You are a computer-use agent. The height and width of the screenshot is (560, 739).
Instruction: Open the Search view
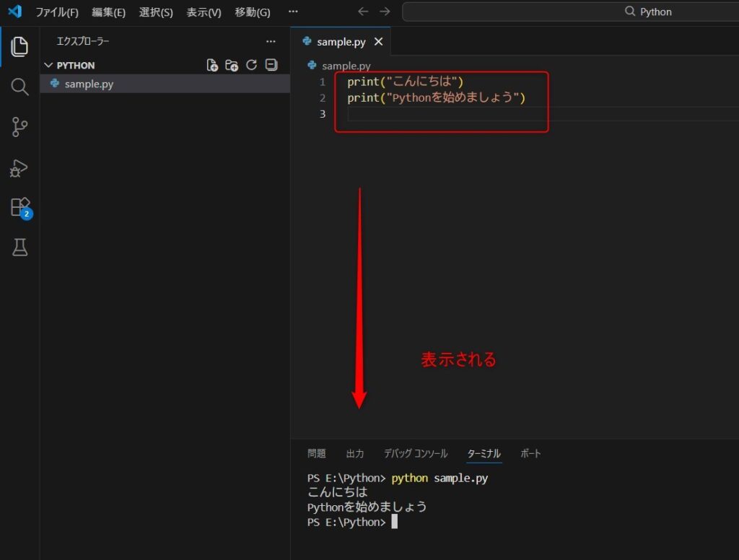click(19, 87)
